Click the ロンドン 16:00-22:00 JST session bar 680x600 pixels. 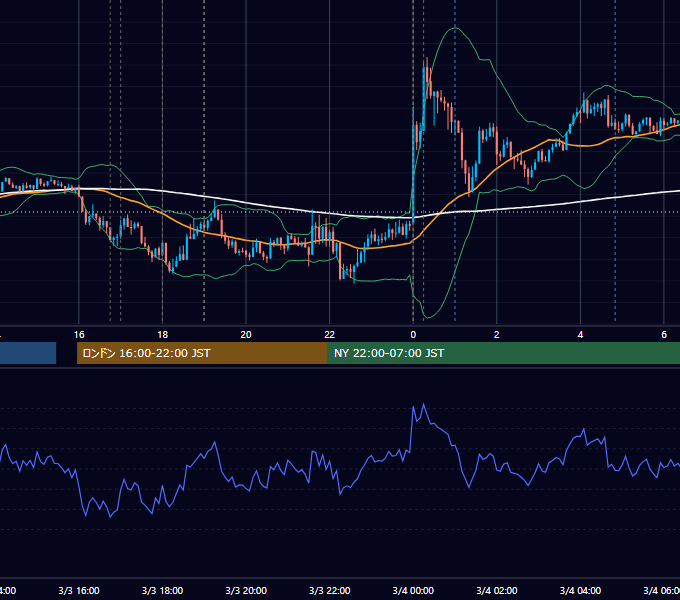pos(202,353)
